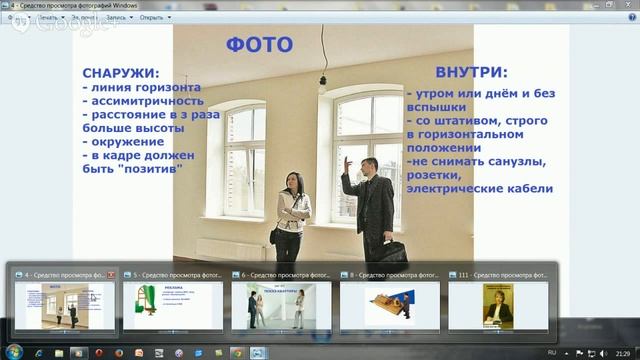This screenshot has width=640, height=360.
Task: Restore down the photo viewer window
Action: click(x=609, y=4)
